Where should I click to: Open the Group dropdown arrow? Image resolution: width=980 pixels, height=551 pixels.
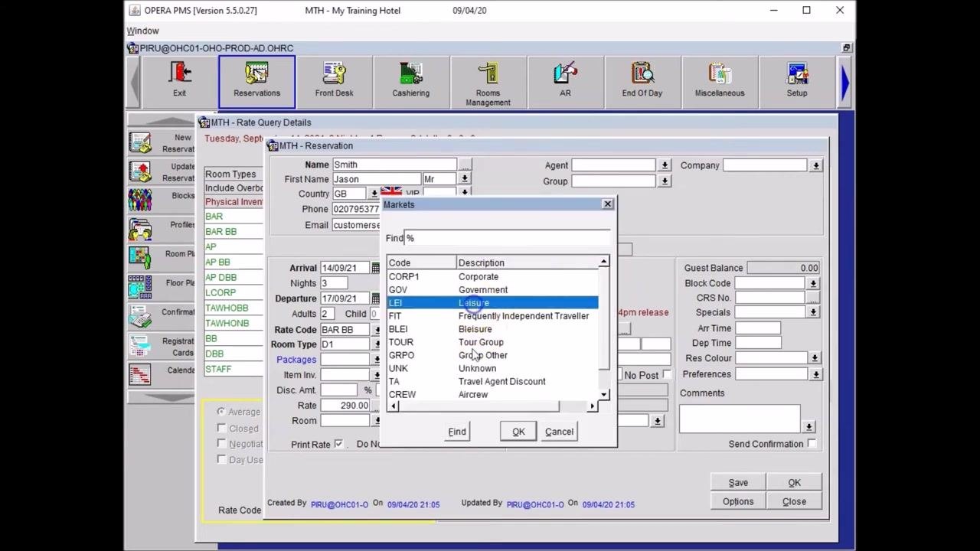pyautogui.click(x=665, y=181)
